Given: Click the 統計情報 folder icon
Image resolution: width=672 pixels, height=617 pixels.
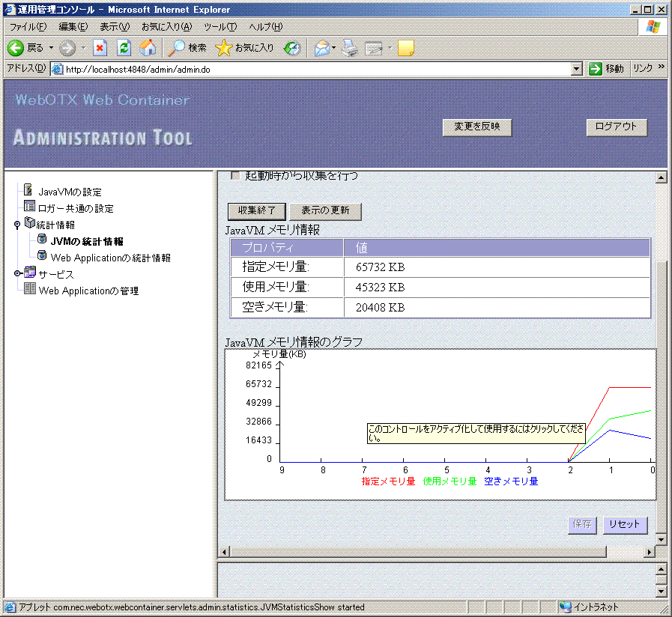Looking at the screenshot, I should 29,222.
